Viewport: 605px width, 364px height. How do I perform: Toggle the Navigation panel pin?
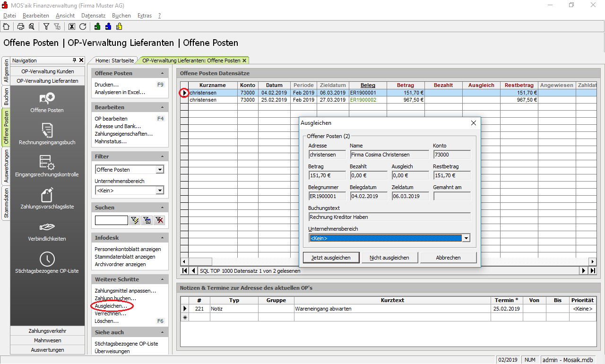point(74,61)
